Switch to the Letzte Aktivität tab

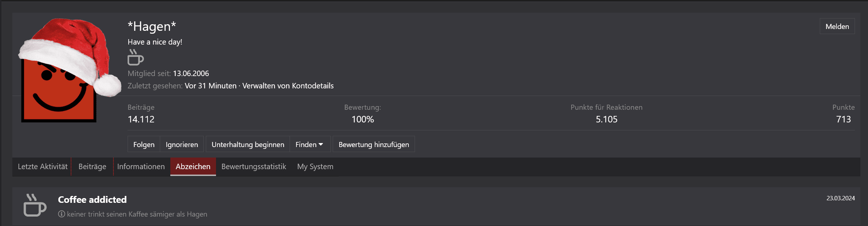(x=42, y=167)
